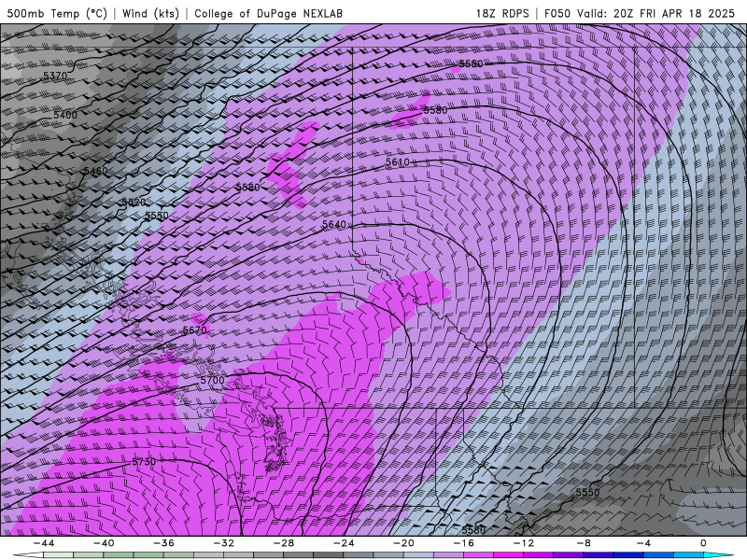Image resolution: width=747 pixels, height=560 pixels.
Task: Click the -20 colorbar tick label
Action: pos(404,543)
